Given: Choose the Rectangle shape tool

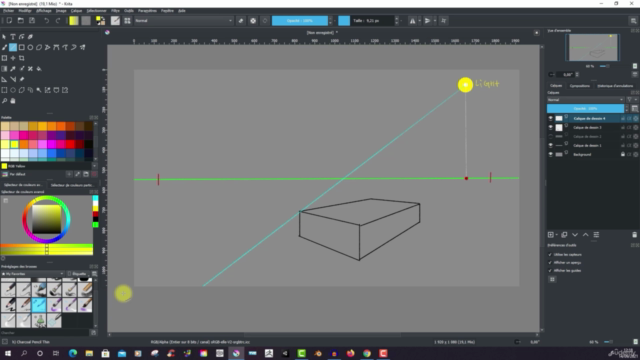Looking at the screenshot, I should [22, 47].
